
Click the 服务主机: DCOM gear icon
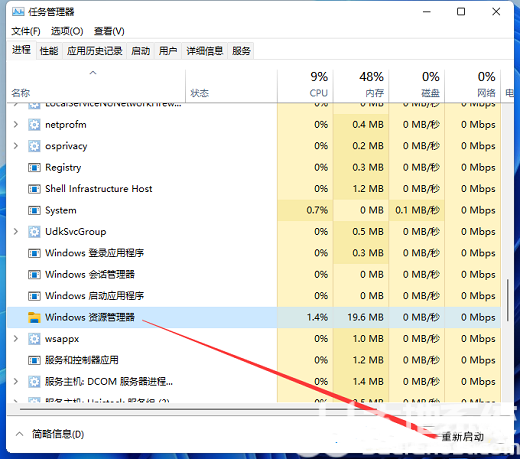34,382
